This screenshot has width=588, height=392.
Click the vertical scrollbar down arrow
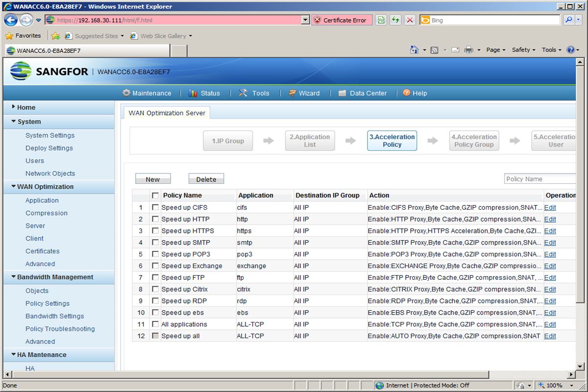tap(581, 367)
